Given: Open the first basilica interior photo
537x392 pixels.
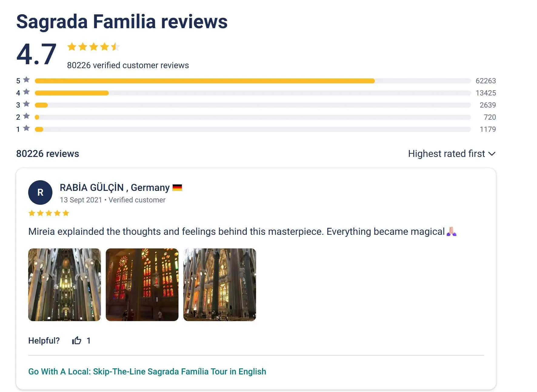Looking at the screenshot, I should coord(65,285).
